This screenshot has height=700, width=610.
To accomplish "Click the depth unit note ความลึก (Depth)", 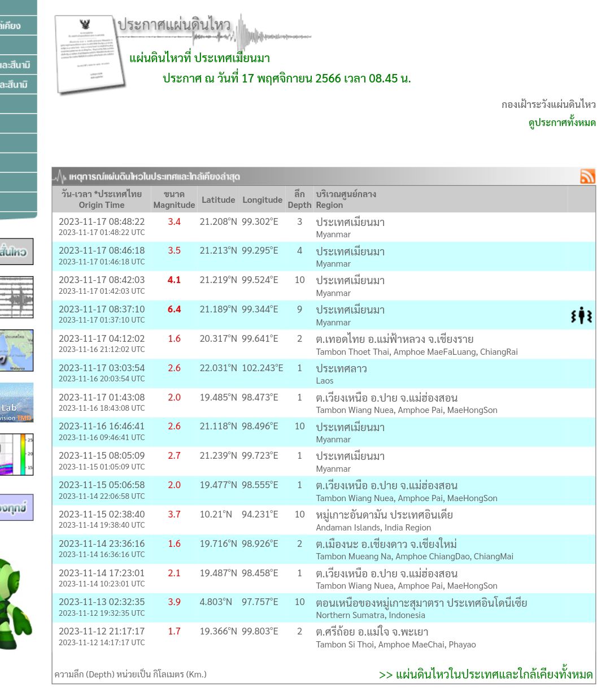I will (130, 674).
